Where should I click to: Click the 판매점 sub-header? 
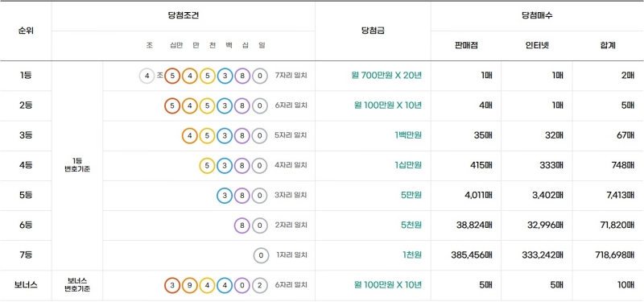click(x=466, y=46)
